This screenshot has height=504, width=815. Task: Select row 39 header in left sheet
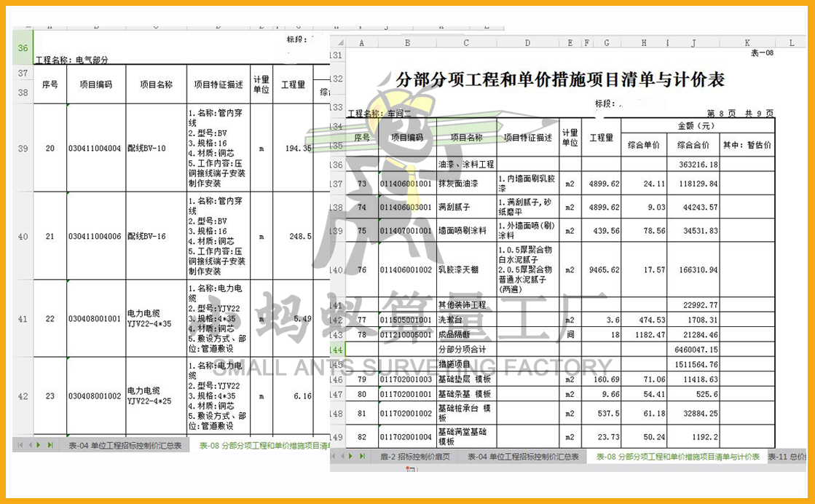tap(23, 148)
